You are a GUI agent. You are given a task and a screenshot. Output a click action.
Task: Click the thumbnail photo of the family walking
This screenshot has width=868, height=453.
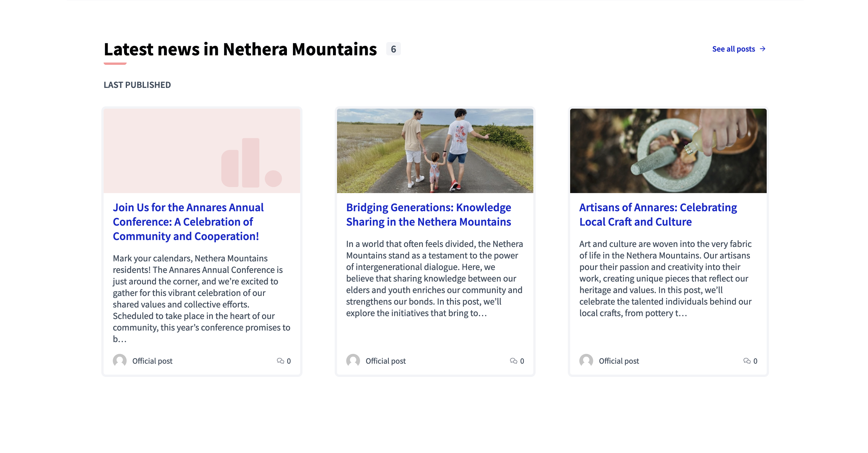pyautogui.click(x=435, y=151)
